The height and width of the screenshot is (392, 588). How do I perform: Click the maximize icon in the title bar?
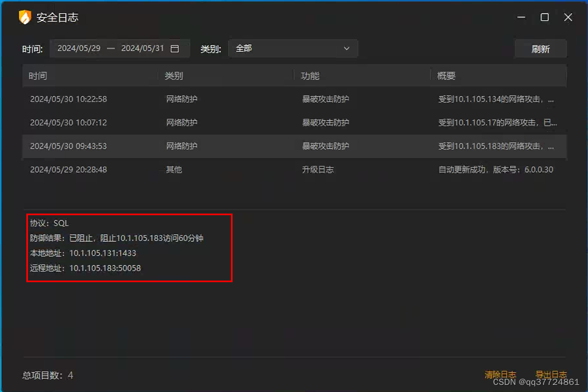[x=544, y=17]
